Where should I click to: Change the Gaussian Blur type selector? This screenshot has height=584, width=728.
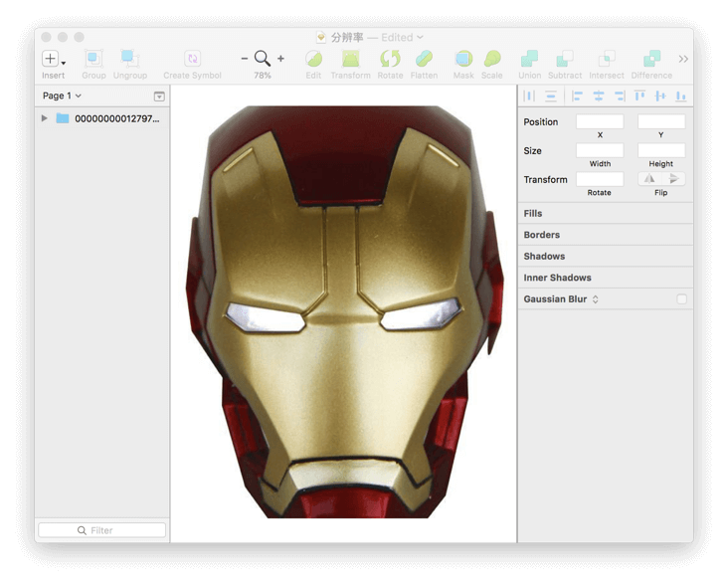coord(595,299)
